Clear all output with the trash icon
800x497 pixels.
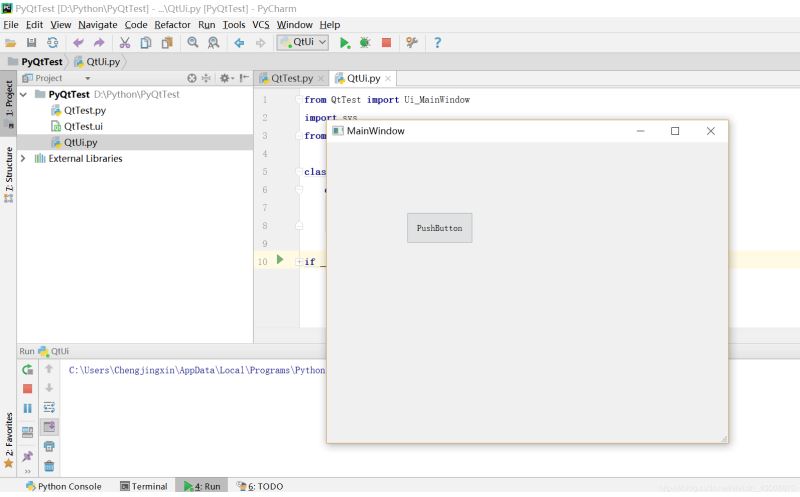pos(49,466)
